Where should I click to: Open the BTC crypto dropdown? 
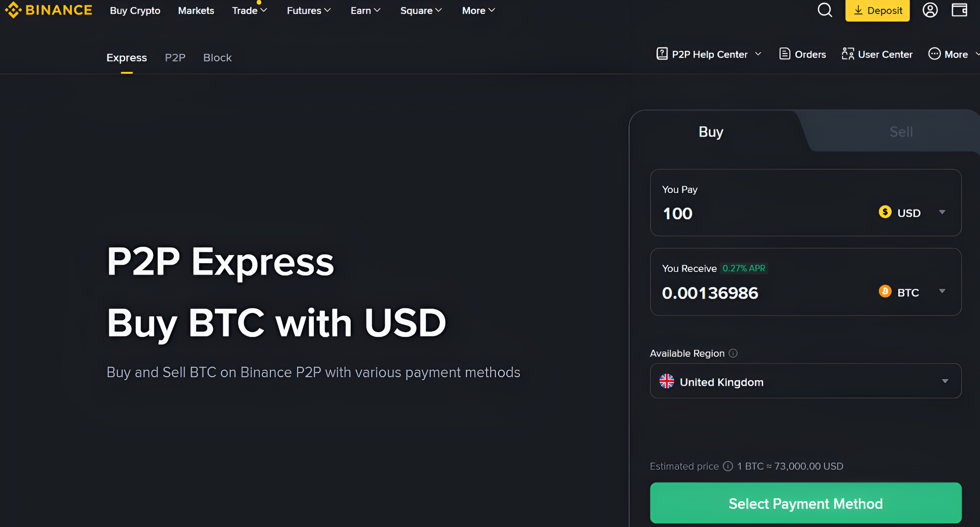coord(911,292)
